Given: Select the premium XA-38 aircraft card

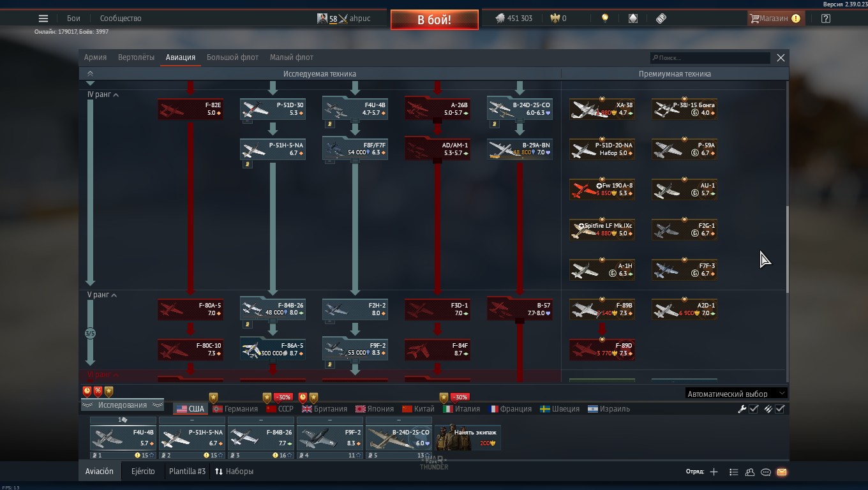Looking at the screenshot, I should click(x=602, y=109).
